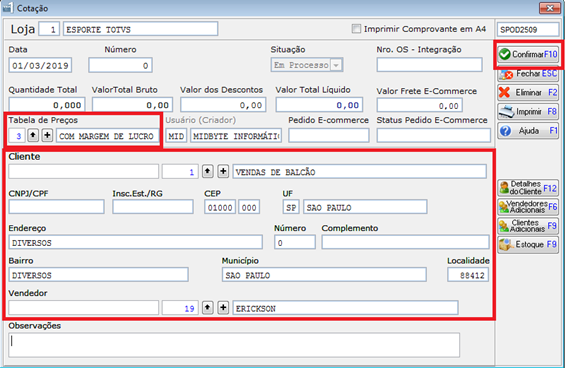Click the MID user code field
Screen dimensions: 566x368
[x=176, y=136]
